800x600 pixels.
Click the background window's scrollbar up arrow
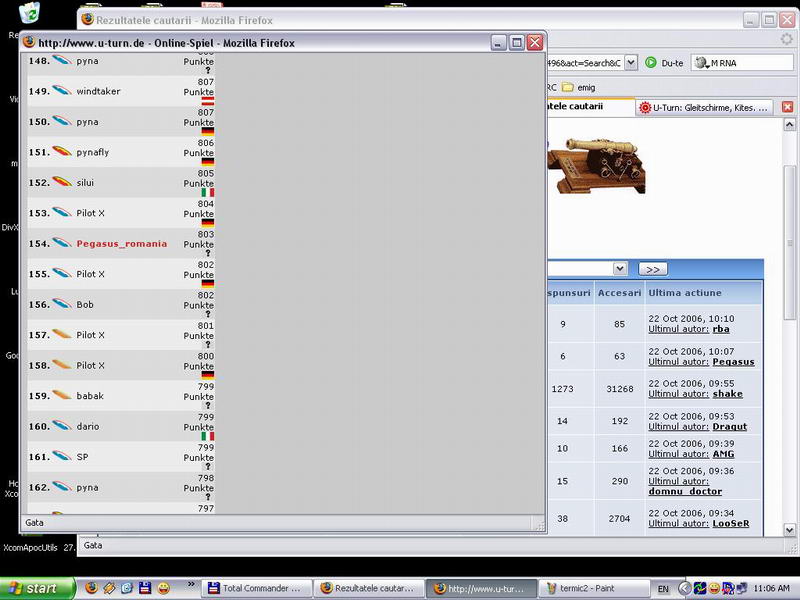coord(789,124)
